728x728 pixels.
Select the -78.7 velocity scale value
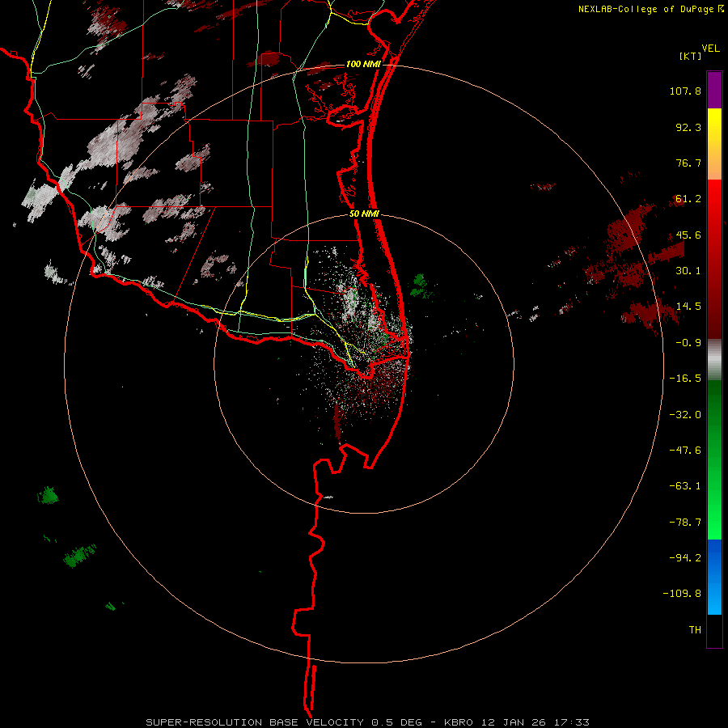click(x=685, y=523)
